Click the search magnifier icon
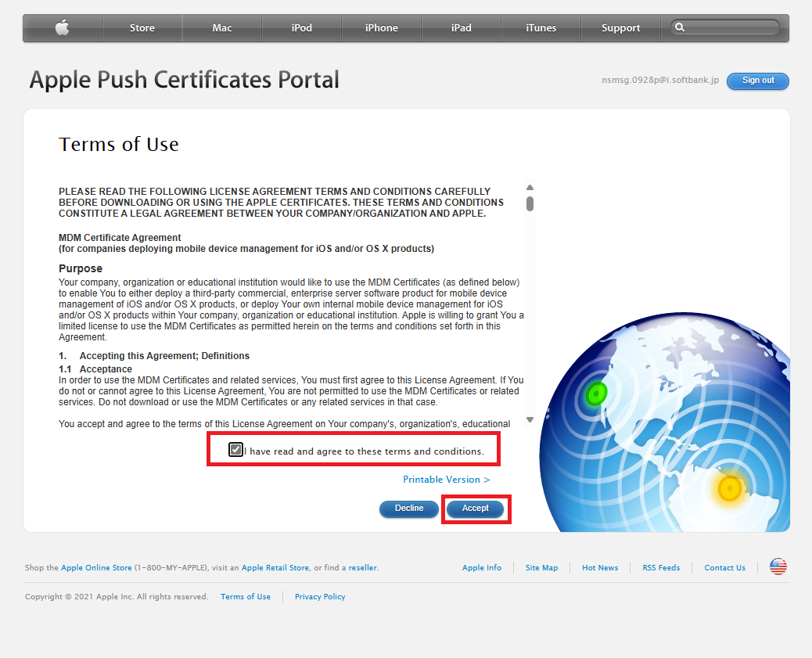 (x=680, y=27)
